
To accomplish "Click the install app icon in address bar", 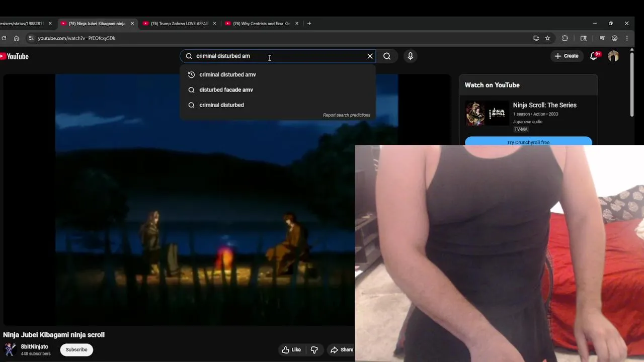I will [x=536, y=38].
